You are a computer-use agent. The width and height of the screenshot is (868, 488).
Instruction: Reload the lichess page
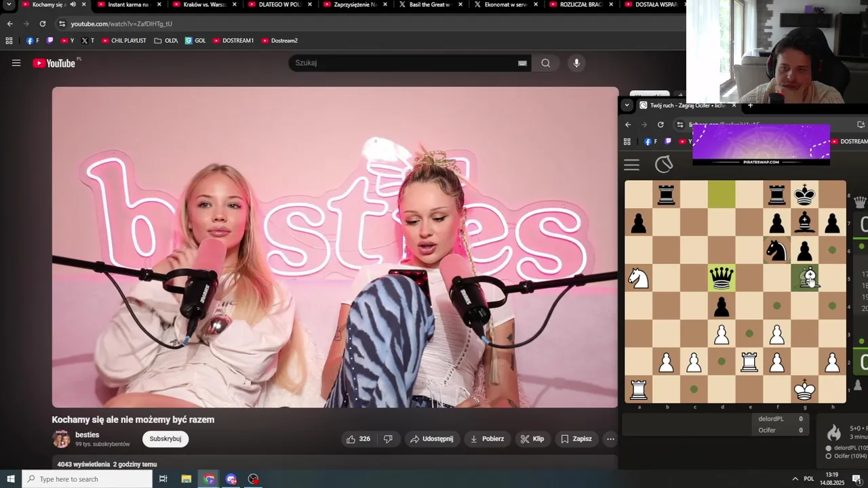(x=660, y=125)
